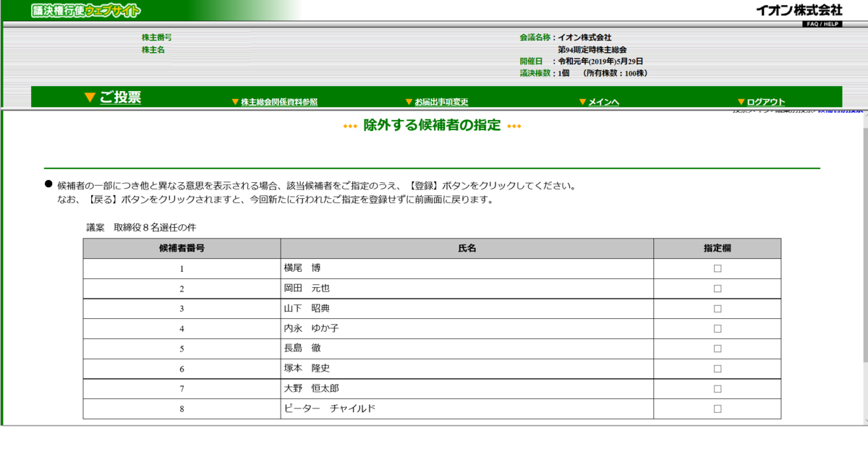Click the 議案 取締役8名選任の件 label

tap(141, 227)
